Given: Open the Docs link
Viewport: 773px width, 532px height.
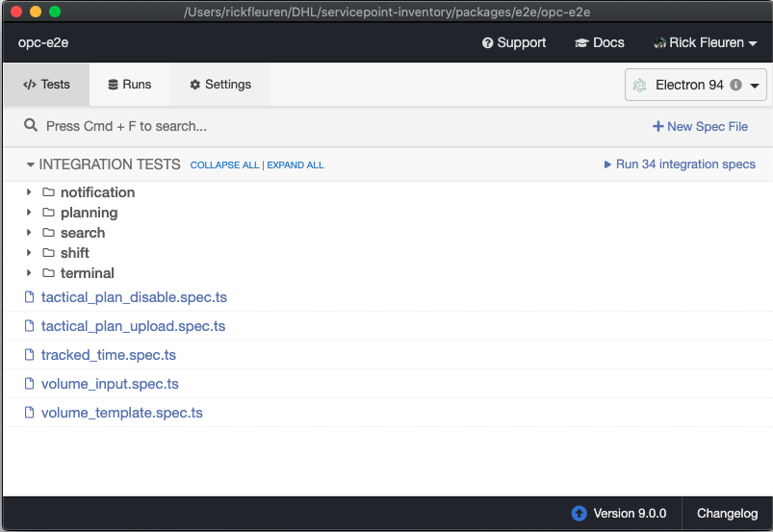Looking at the screenshot, I should pos(600,43).
